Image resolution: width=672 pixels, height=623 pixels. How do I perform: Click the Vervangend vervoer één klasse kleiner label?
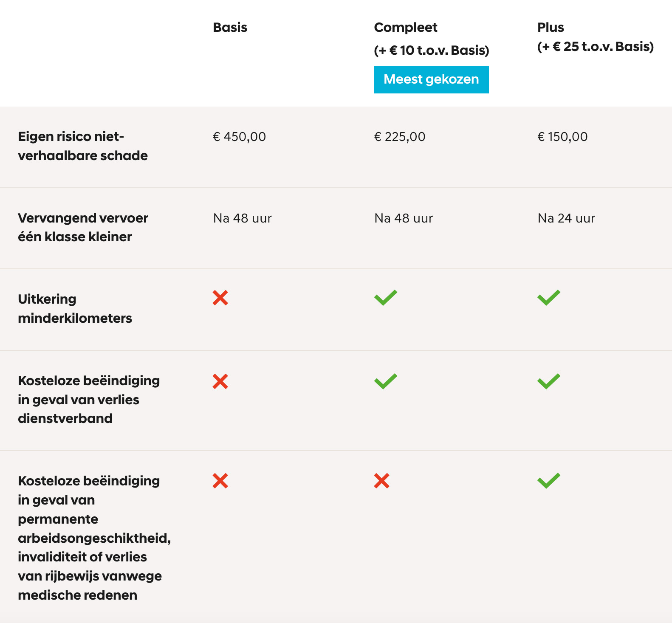[x=83, y=227]
